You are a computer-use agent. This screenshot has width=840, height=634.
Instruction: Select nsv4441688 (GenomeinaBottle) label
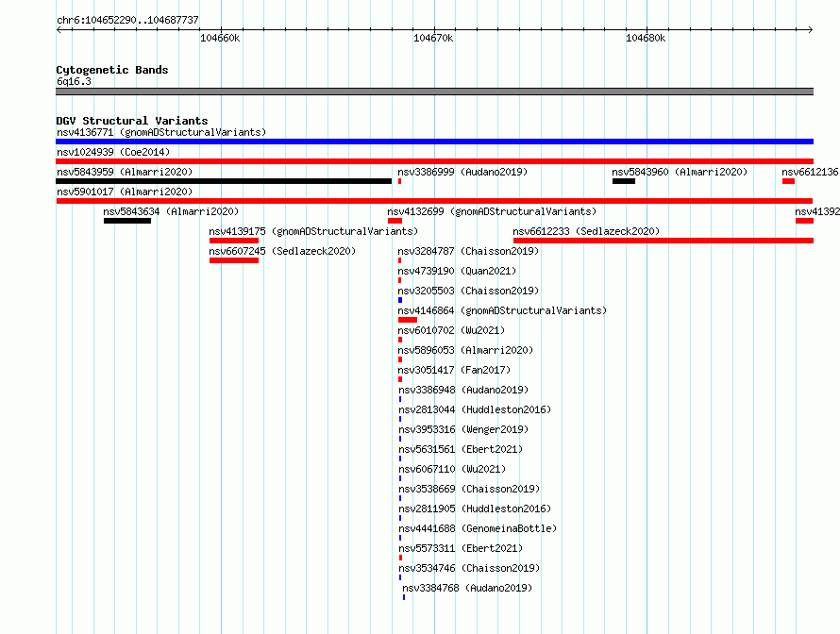tap(478, 528)
